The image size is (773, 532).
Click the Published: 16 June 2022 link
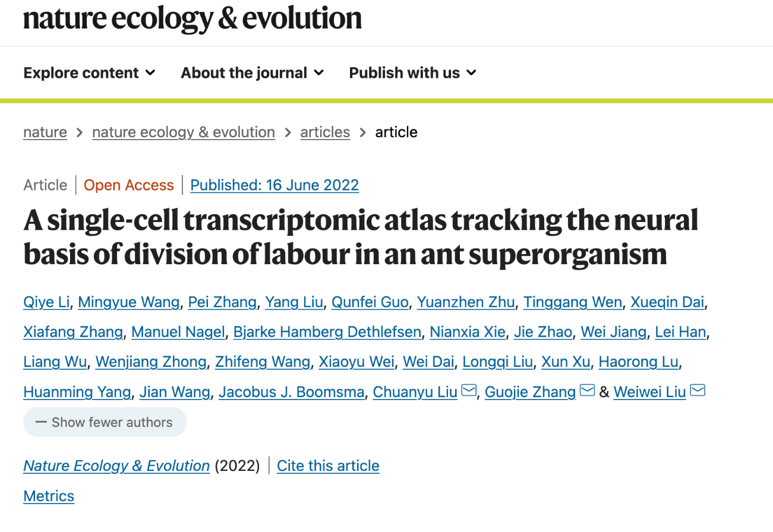point(275,185)
